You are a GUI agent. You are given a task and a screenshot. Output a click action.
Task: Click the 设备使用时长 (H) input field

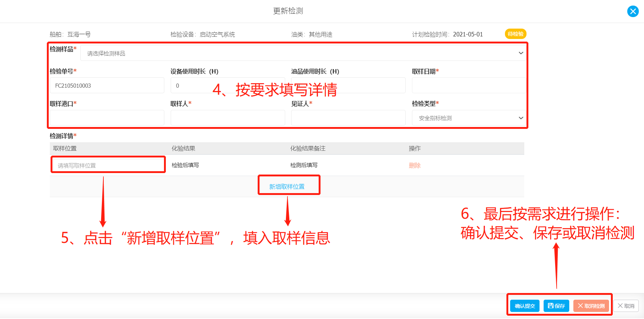tap(228, 85)
